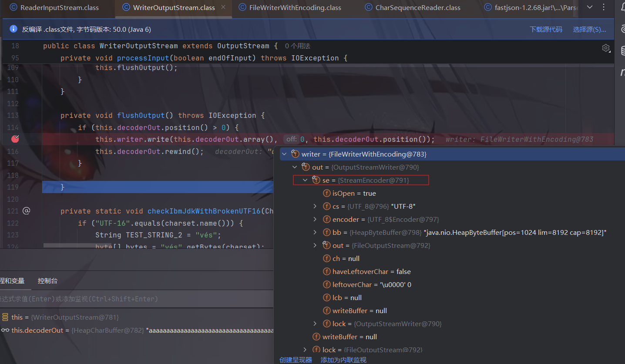Show hidden editor tabs dropdown chevron

[590, 7]
